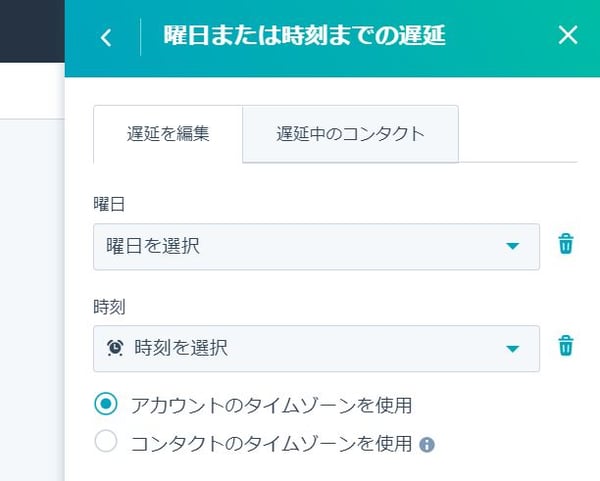The width and height of the screenshot is (600, 481).
Task: Click the caret arrow in the 時刻 dropdown
Action: point(512,349)
